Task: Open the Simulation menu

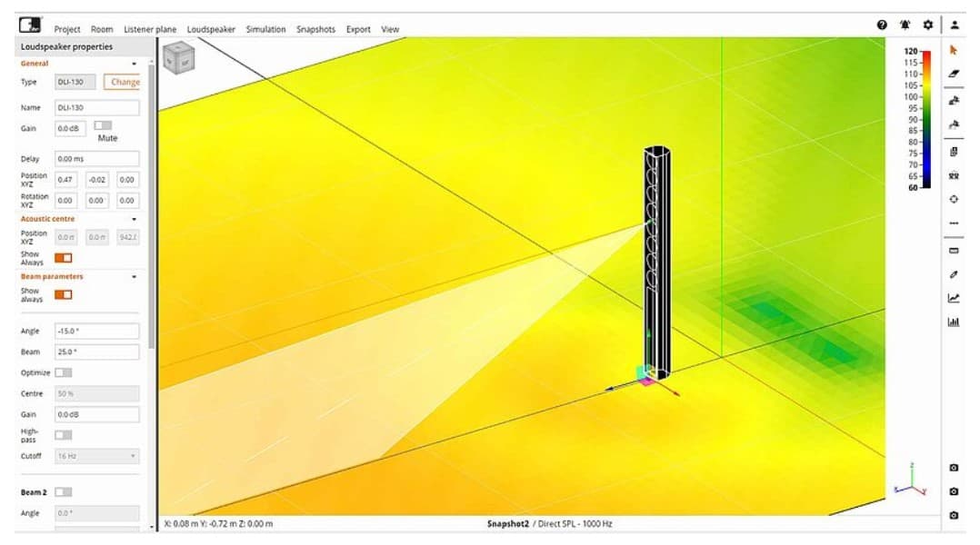Action: point(265,29)
